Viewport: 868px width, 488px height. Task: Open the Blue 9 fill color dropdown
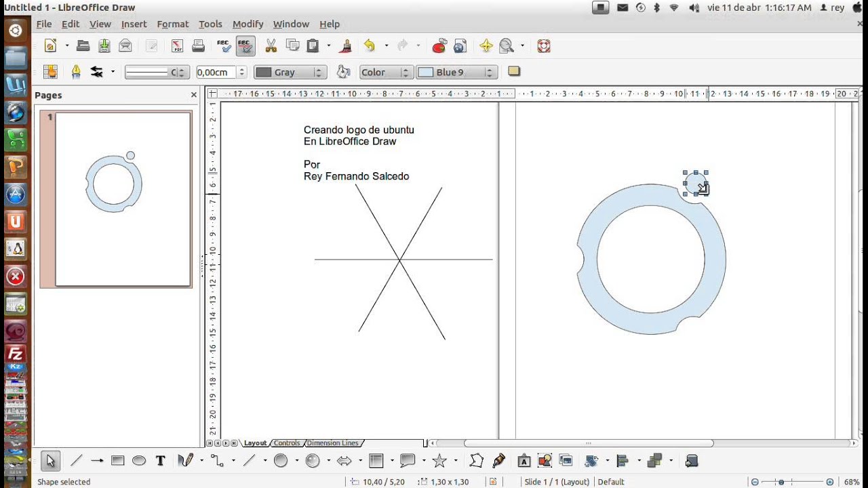(457, 72)
